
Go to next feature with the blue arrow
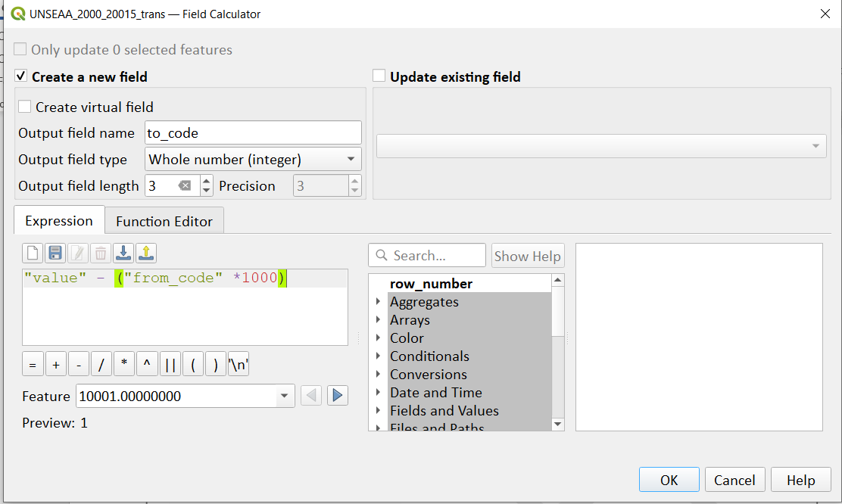click(x=337, y=396)
